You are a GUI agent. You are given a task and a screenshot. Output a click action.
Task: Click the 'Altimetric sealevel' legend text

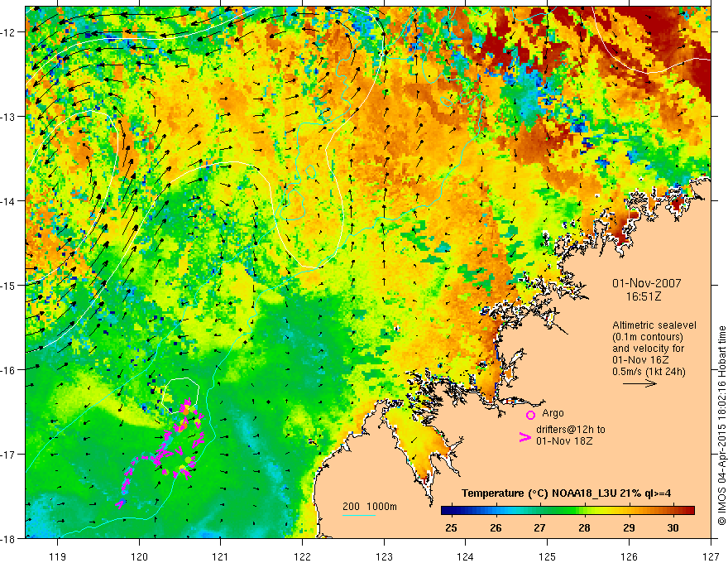tap(654, 325)
